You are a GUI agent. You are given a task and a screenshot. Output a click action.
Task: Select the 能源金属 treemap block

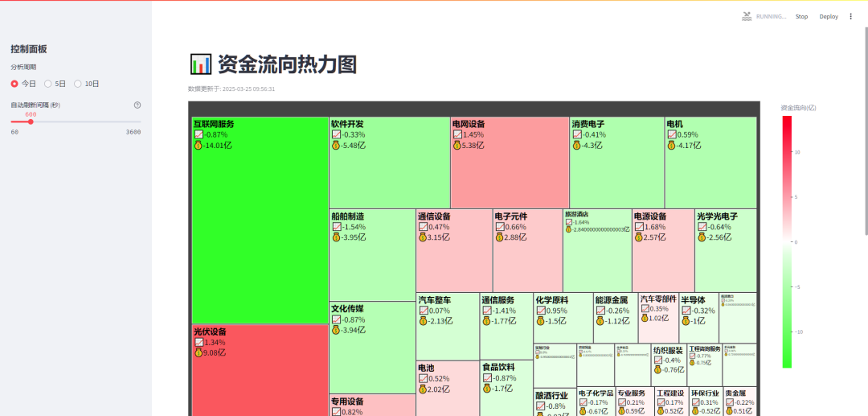(616, 318)
